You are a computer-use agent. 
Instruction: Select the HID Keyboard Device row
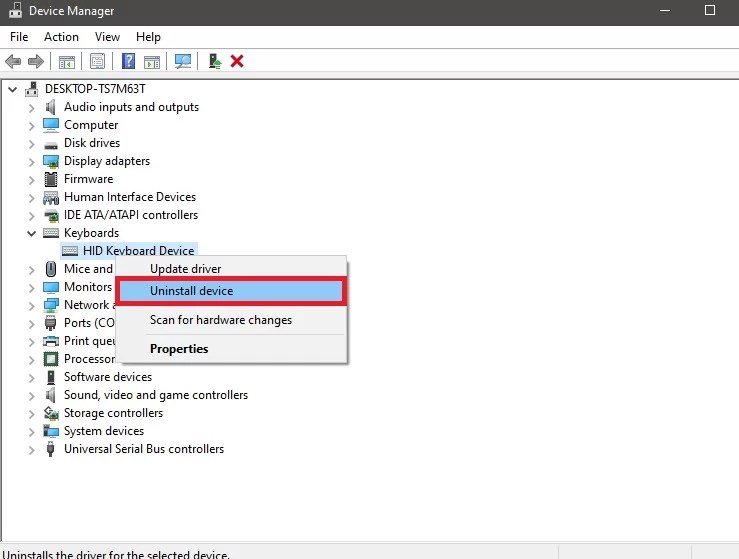(129, 251)
